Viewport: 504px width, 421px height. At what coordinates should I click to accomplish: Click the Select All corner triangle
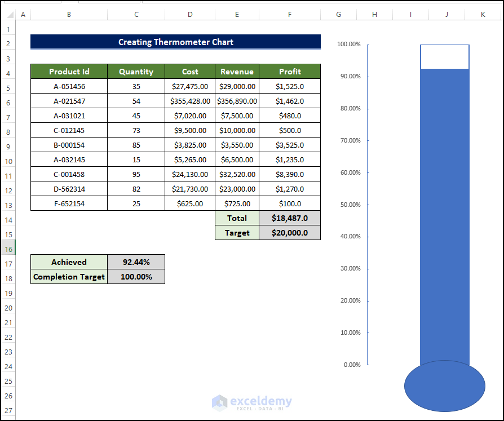tap(10, 15)
